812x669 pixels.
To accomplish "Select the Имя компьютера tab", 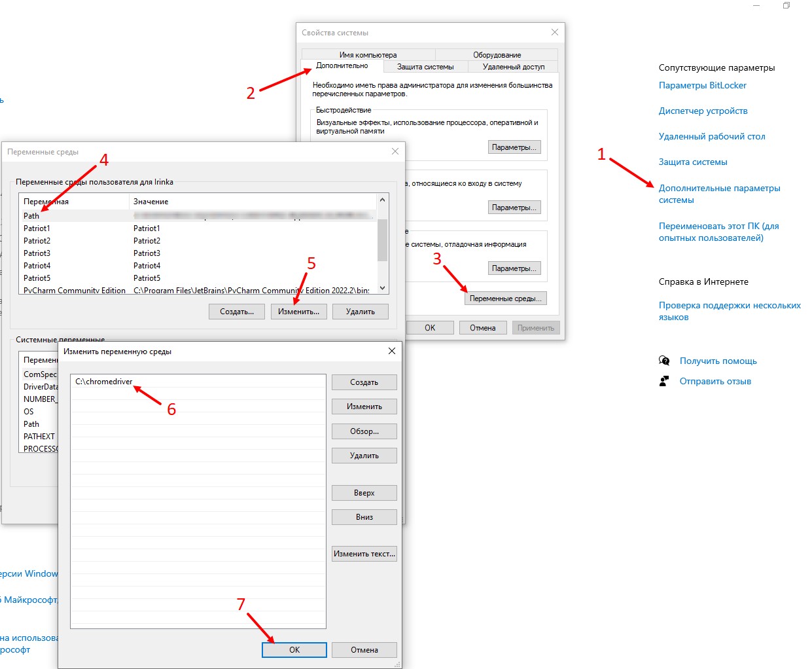I will (x=368, y=55).
